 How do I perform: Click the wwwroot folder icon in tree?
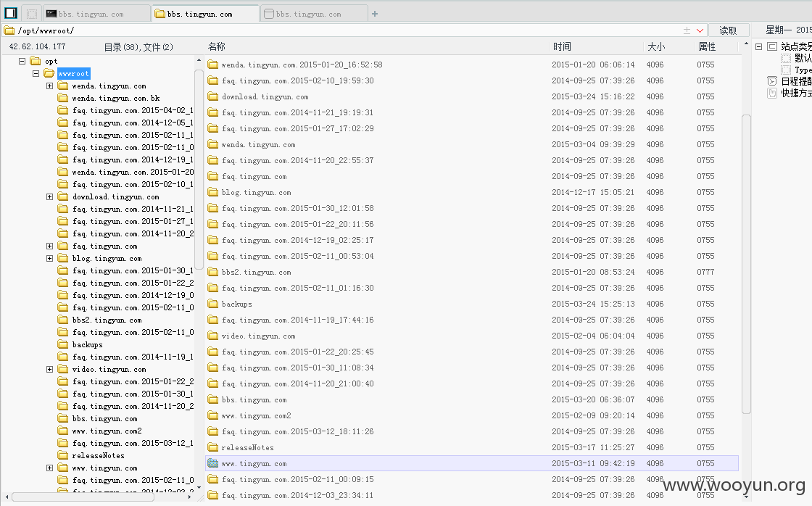[x=49, y=73]
